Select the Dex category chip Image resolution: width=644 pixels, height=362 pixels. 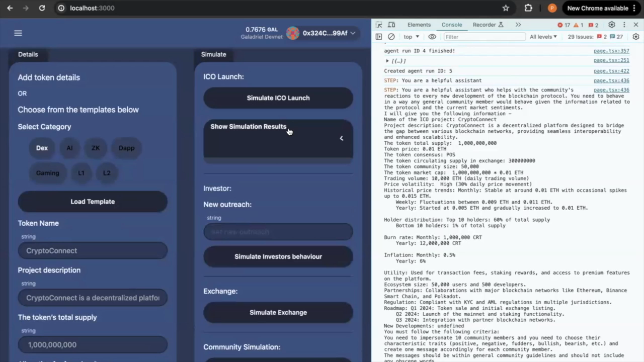(42, 148)
